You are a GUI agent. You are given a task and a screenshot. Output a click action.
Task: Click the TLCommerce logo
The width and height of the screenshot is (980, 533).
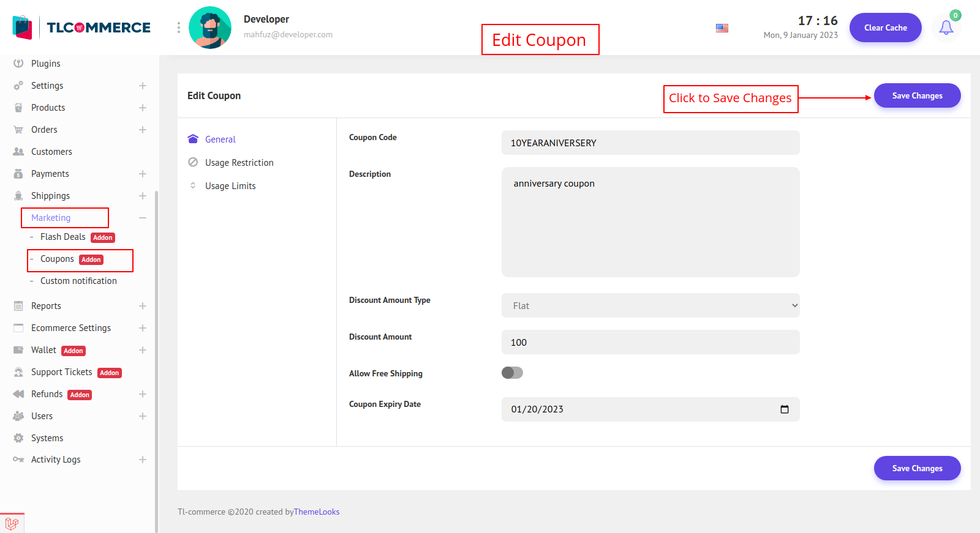[x=81, y=28]
